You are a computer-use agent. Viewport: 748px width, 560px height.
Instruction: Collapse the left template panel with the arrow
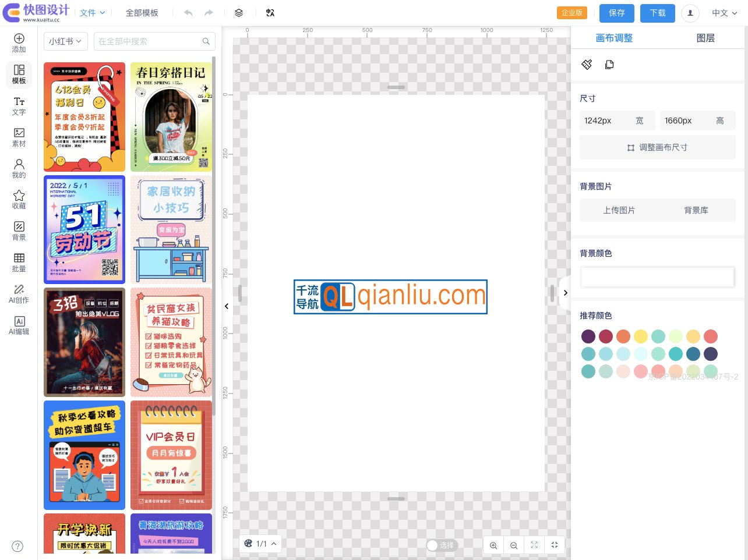[x=227, y=306]
